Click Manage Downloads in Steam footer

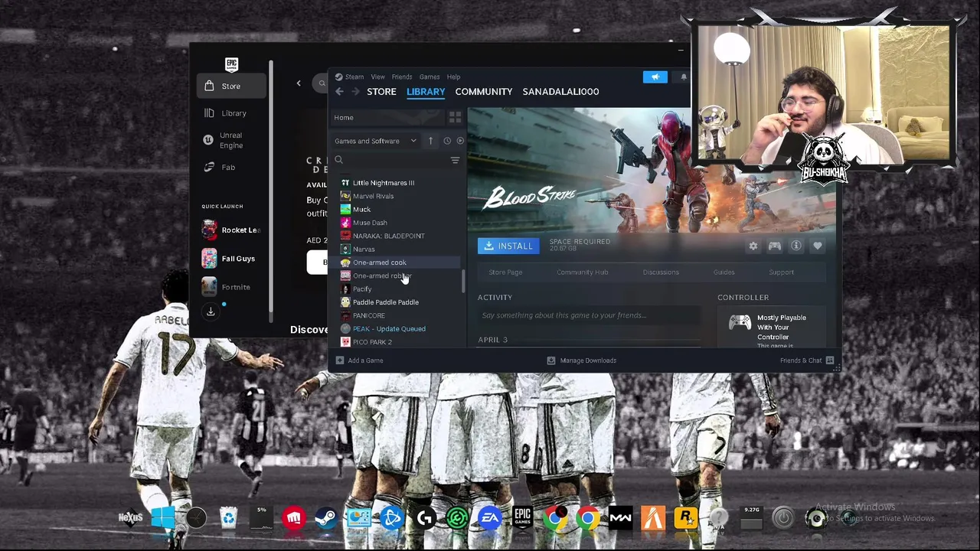[x=581, y=360]
